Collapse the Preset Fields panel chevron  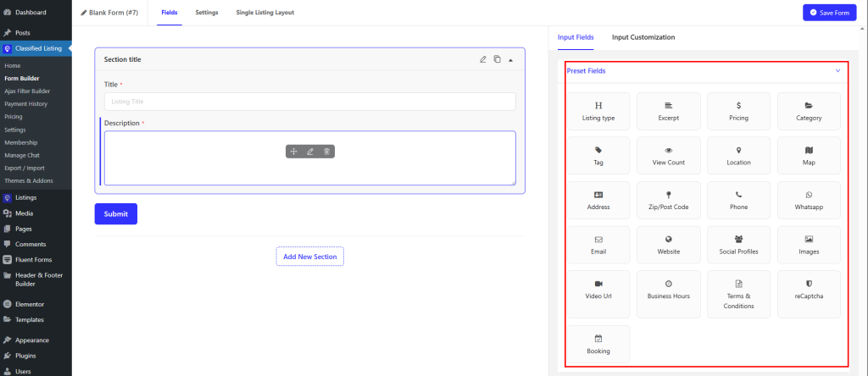tap(837, 71)
